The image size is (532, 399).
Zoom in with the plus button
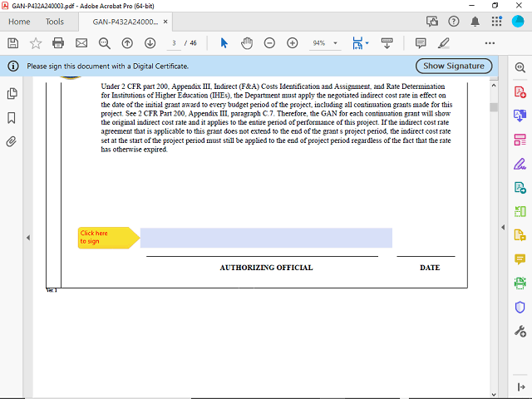tap(292, 43)
